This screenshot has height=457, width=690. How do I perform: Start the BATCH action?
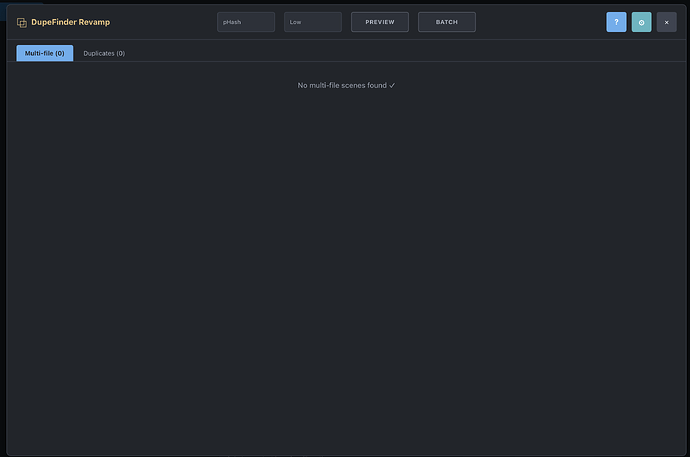(x=447, y=22)
